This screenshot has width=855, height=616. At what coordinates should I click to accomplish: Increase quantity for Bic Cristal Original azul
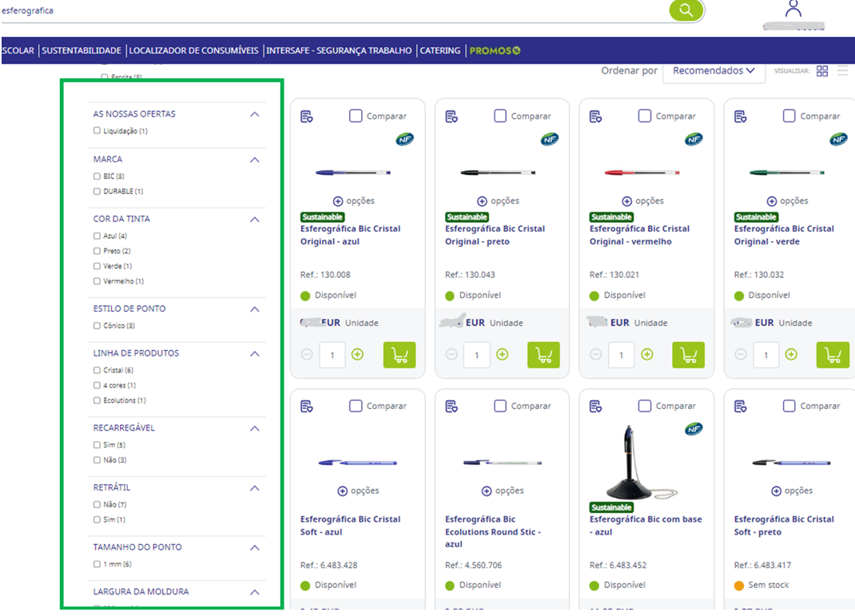pyautogui.click(x=358, y=354)
